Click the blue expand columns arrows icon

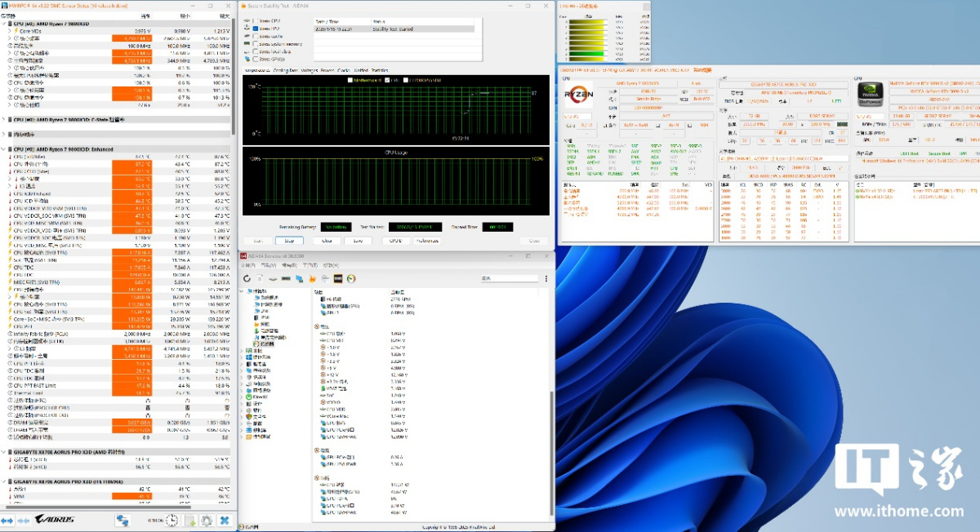[7, 520]
